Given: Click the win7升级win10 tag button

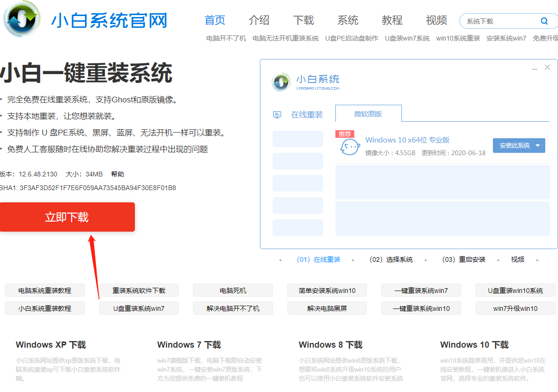Looking at the screenshot, I should (x=515, y=309).
